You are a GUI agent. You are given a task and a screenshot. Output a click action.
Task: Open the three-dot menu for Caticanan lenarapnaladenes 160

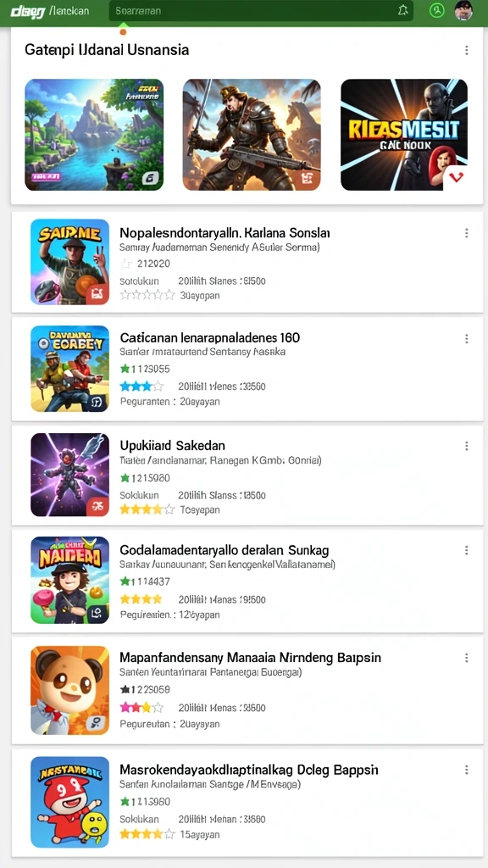[x=467, y=338]
